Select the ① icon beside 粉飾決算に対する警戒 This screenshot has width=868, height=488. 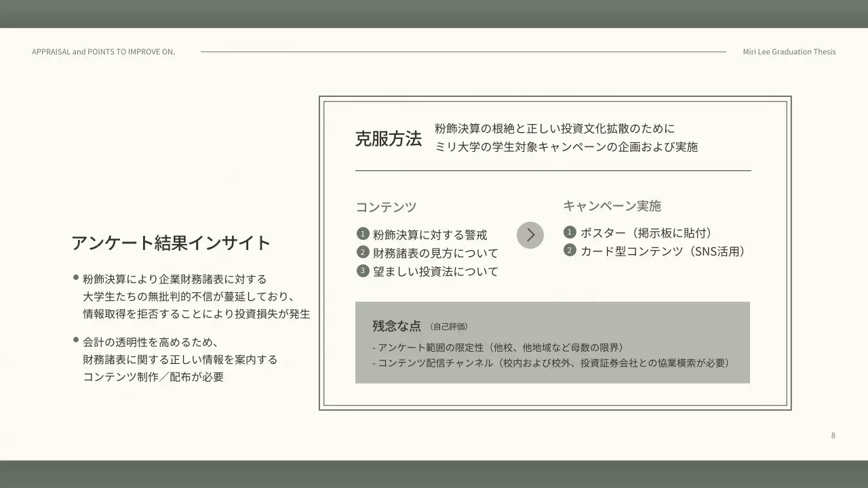(x=362, y=233)
